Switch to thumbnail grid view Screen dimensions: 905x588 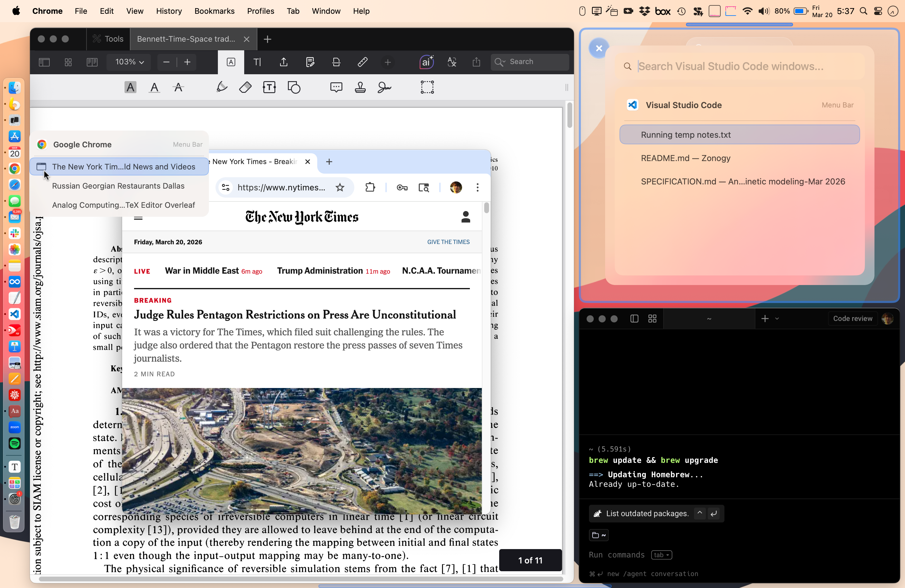(68, 62)
